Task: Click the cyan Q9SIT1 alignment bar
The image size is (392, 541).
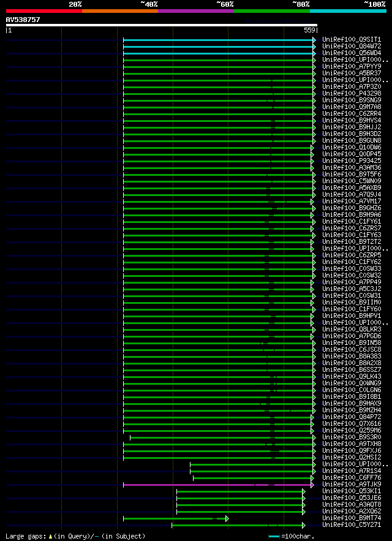Action: (218, 40)
